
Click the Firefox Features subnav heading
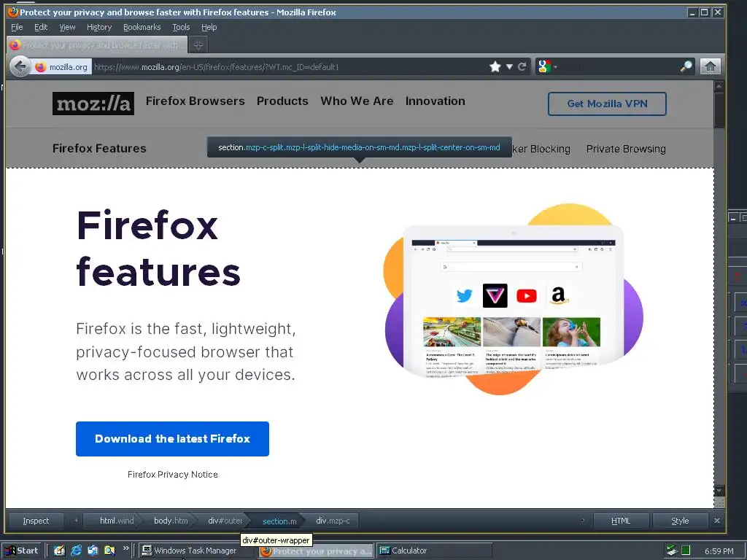tap(99, 149)
